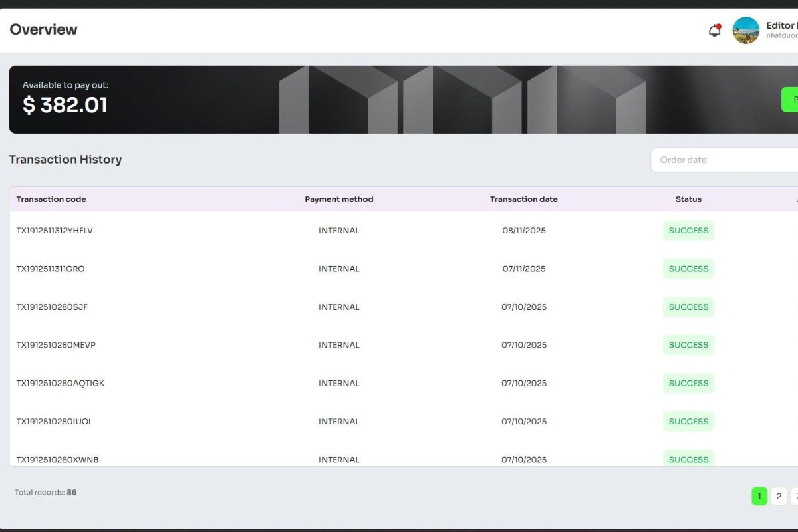Click the user profile avatar
Viewport: 798px width, 532px height.
[745, 31]
